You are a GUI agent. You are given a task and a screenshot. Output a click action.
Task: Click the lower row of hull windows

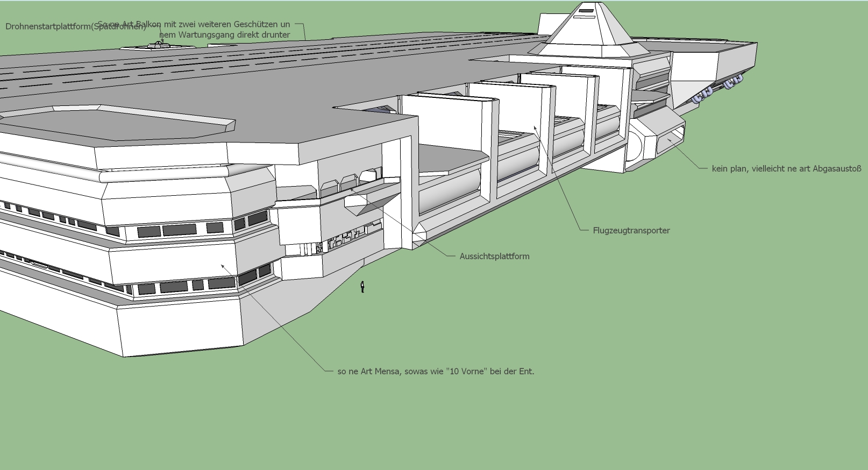[177, 286]
